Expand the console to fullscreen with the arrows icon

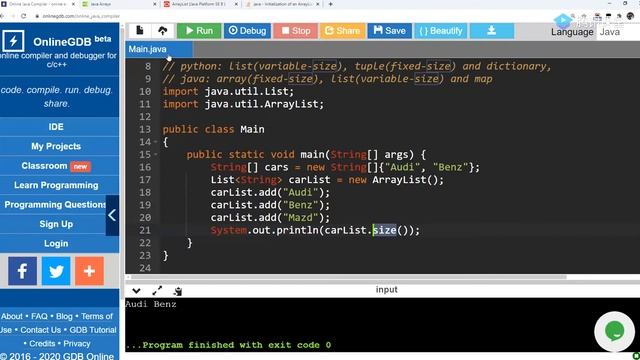[157, 291]
